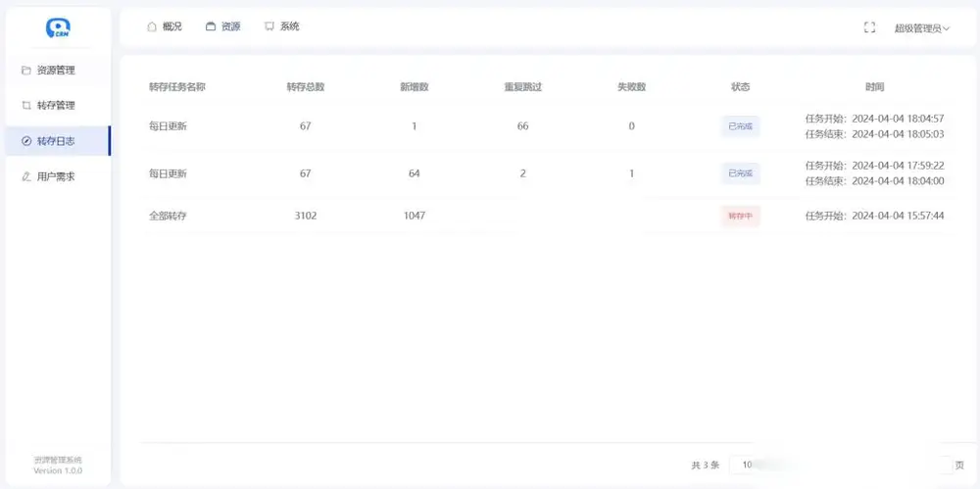
Task: Open 资源管理 in the sidebar
Action: (x=58, y=71)
